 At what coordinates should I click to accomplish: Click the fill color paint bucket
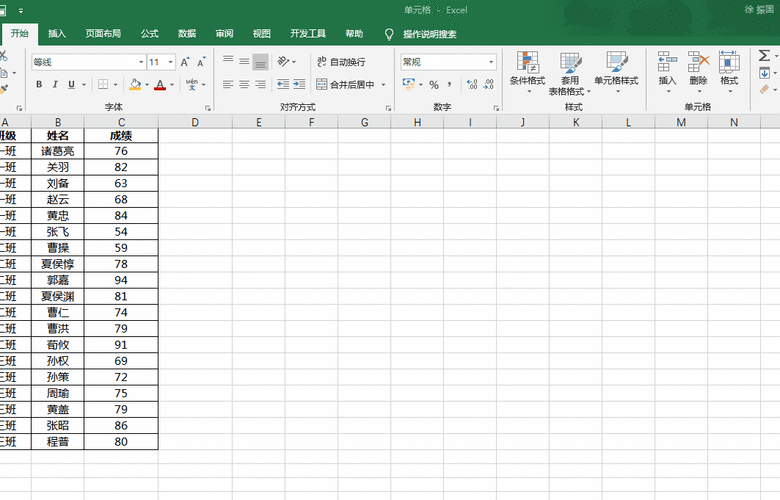pyautogui.click(x=135, y=85)
